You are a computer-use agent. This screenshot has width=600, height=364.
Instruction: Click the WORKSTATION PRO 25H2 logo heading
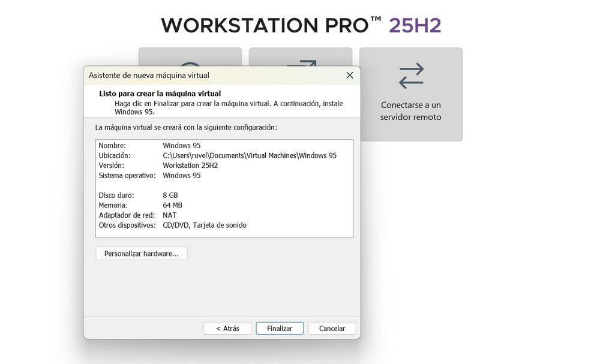point(300,24)
